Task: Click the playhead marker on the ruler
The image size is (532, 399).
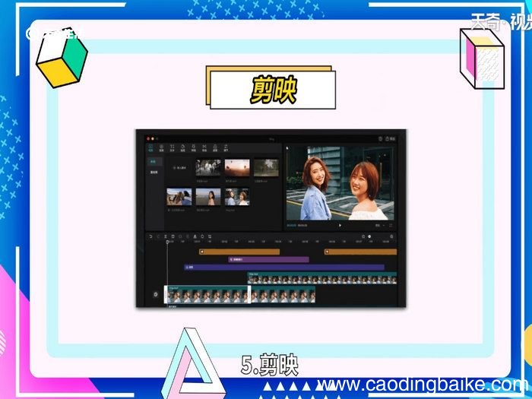Action: click(x=167, y=242)
